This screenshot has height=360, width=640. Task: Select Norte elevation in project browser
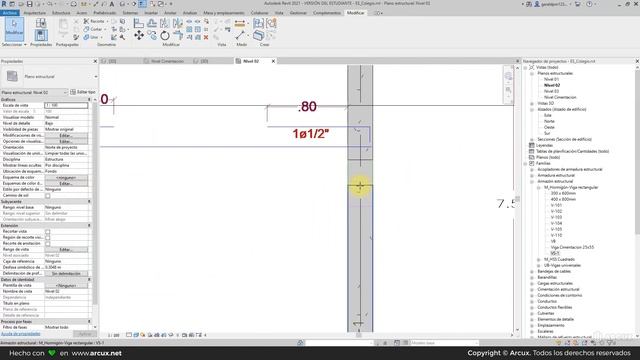(x=549, y=121)
